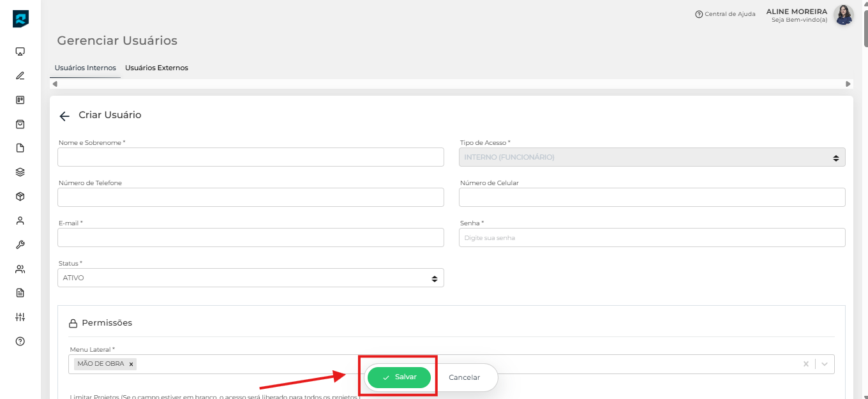Open the Central de Ajuda link
This screenshot has width=868, height=399.
pos(725,14)
